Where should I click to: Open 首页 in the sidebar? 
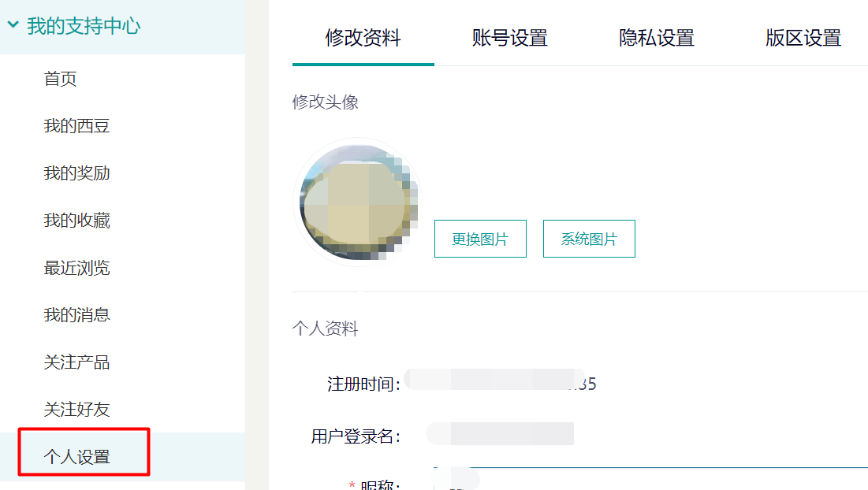60,79
